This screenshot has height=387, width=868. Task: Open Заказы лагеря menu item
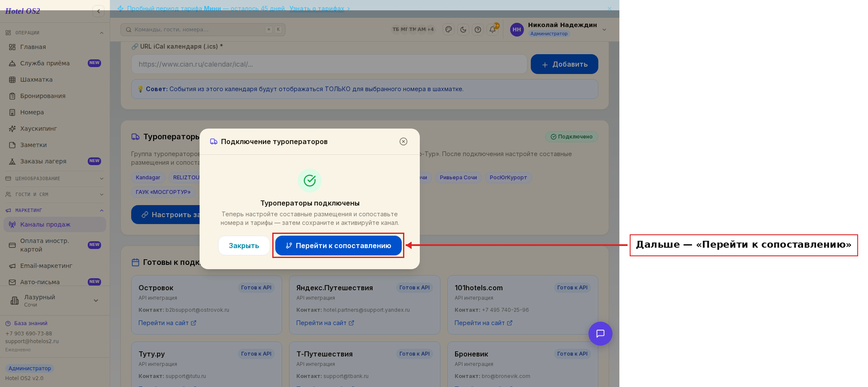55,161
